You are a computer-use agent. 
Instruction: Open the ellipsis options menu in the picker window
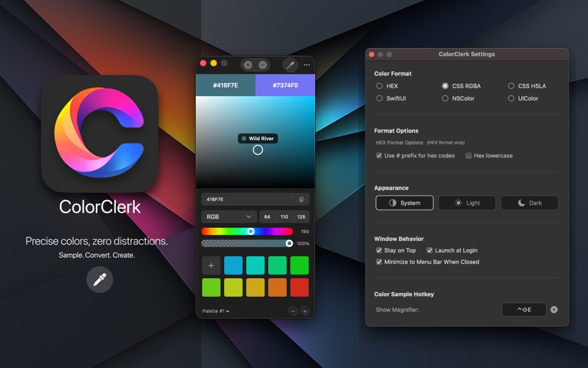point(306,64)
